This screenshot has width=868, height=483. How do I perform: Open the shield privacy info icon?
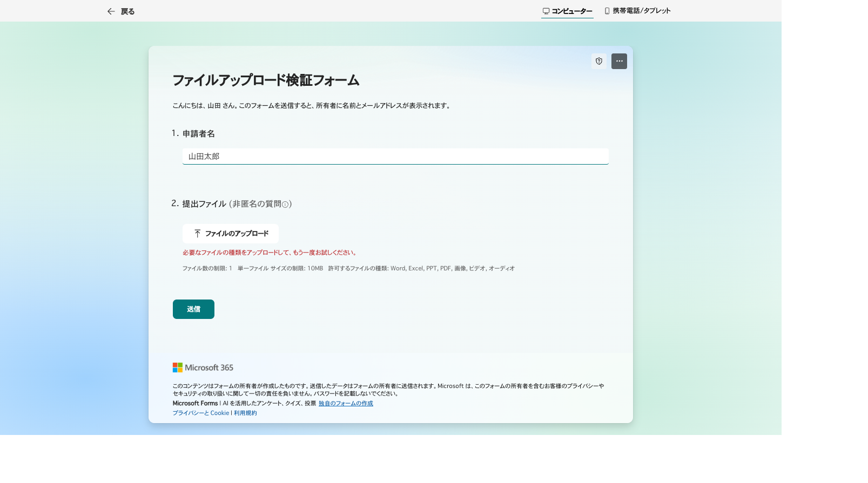(x=599, y=61)
